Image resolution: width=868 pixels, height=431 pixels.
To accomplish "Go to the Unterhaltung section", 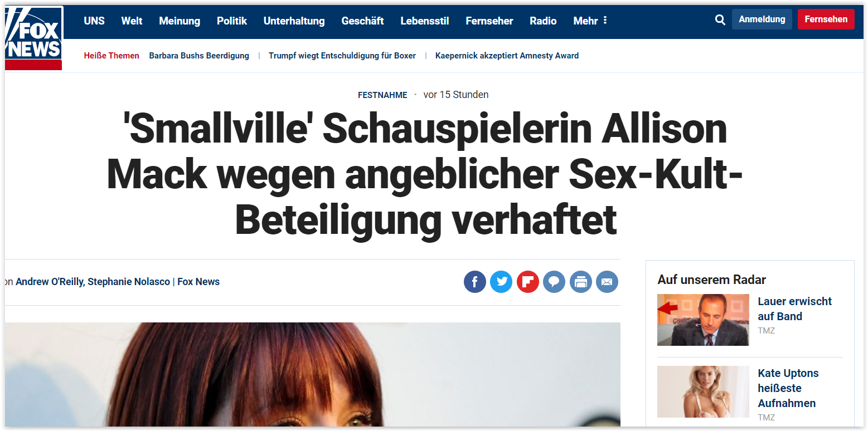I will [294, 21].
